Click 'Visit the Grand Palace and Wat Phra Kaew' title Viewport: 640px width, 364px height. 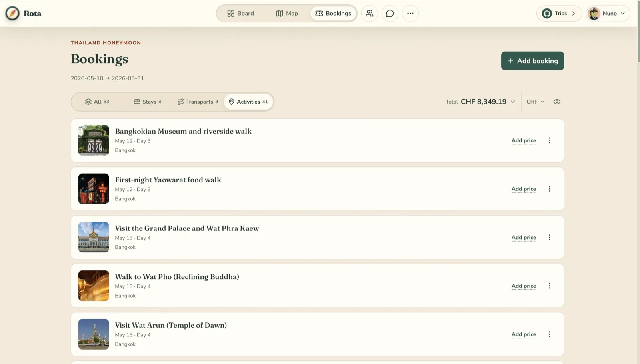coord(187,228)
